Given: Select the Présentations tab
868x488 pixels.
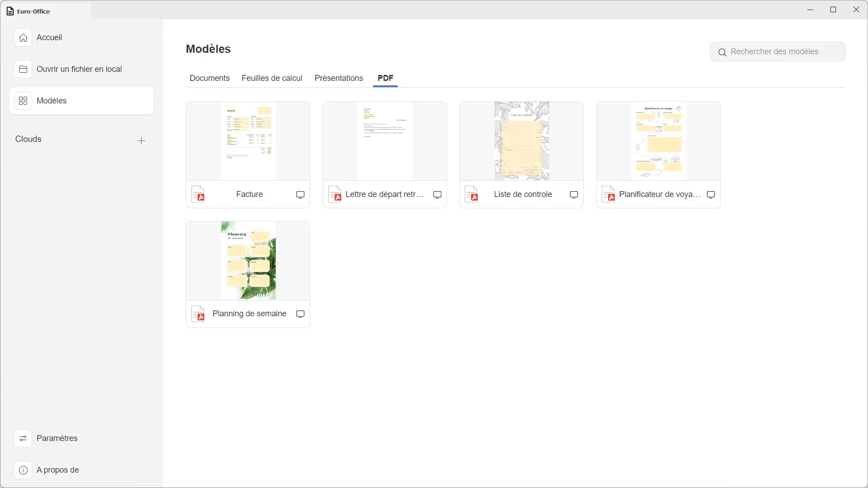Looking at the screenshot, I should (x=339, y=78).
